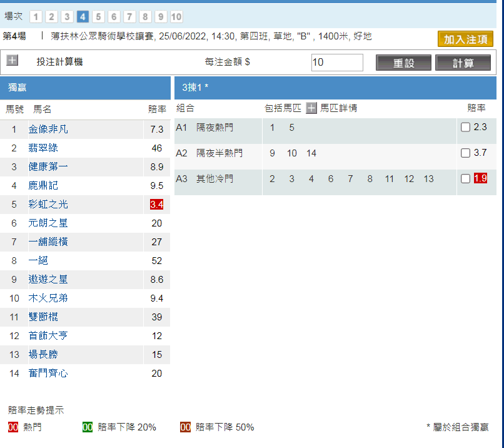The width and height of the screenshot is (504, 448).
Task: Tick the A2 隔夜半熱門 checkbox
Action: point(465,153)
